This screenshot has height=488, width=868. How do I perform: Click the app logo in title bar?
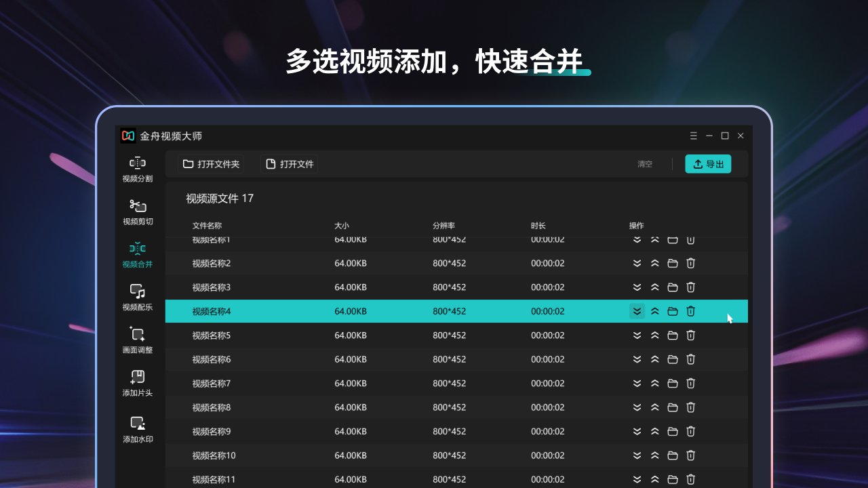tap(127, 136)
